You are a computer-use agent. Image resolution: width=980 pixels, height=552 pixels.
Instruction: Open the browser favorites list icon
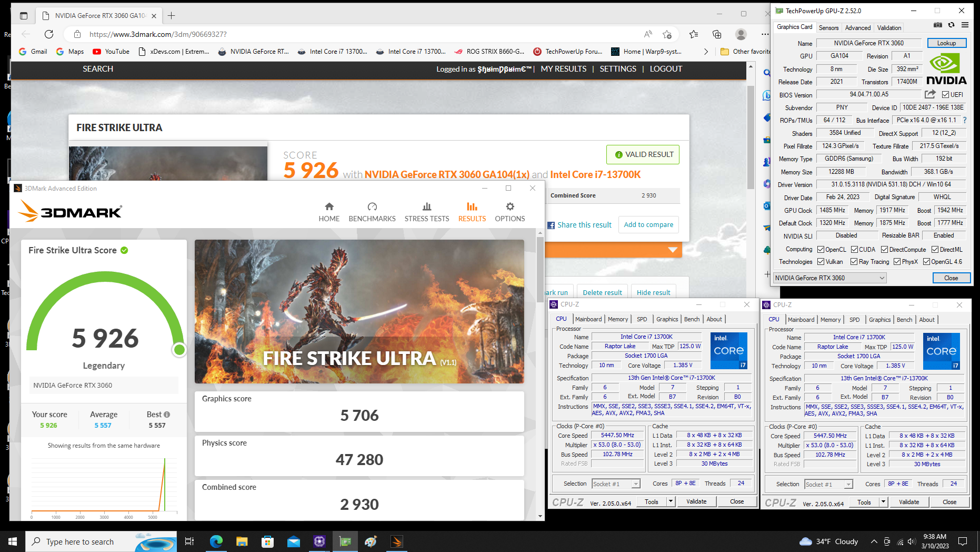click(x=694, y=34)
